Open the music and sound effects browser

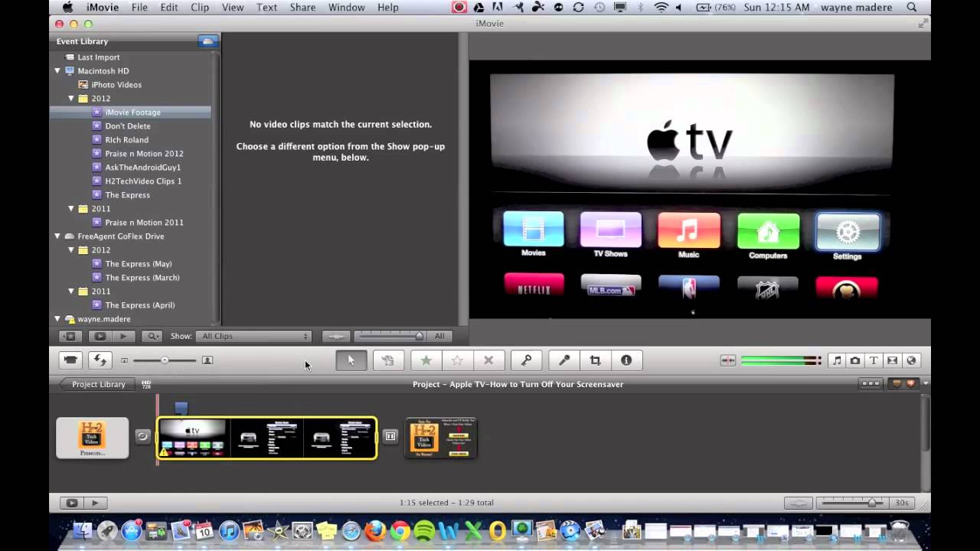click(x=837, y=360)
